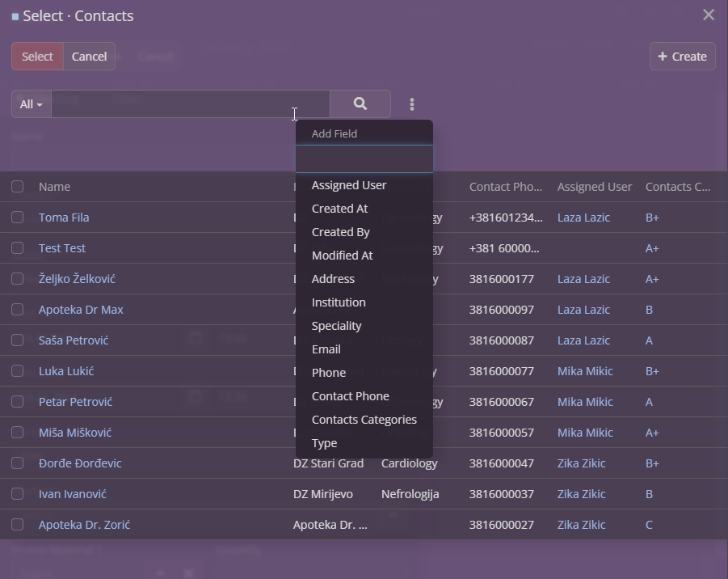Check the box for Ivan Ivanović
Screen dimensions: 728x579
17,493
